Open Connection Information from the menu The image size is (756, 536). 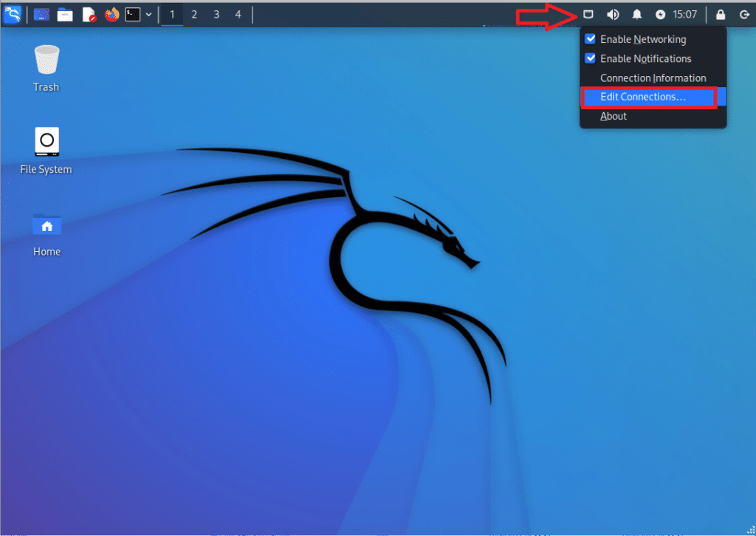653,78
